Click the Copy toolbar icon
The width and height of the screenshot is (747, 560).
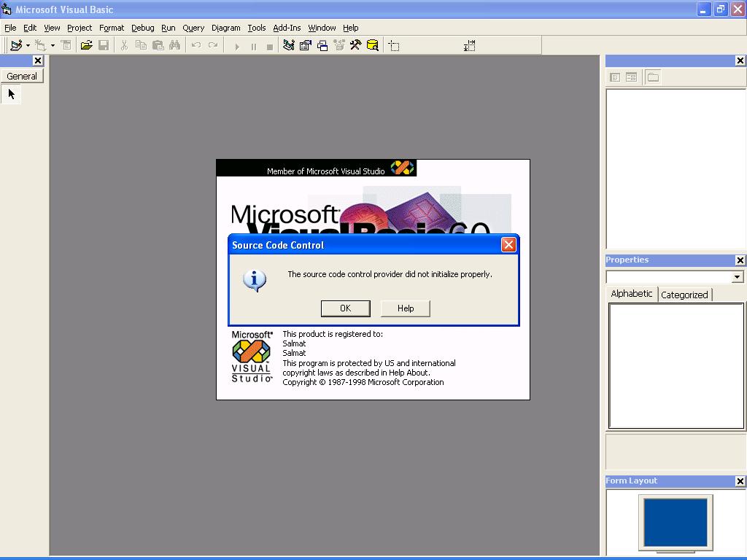click(141, 45)
